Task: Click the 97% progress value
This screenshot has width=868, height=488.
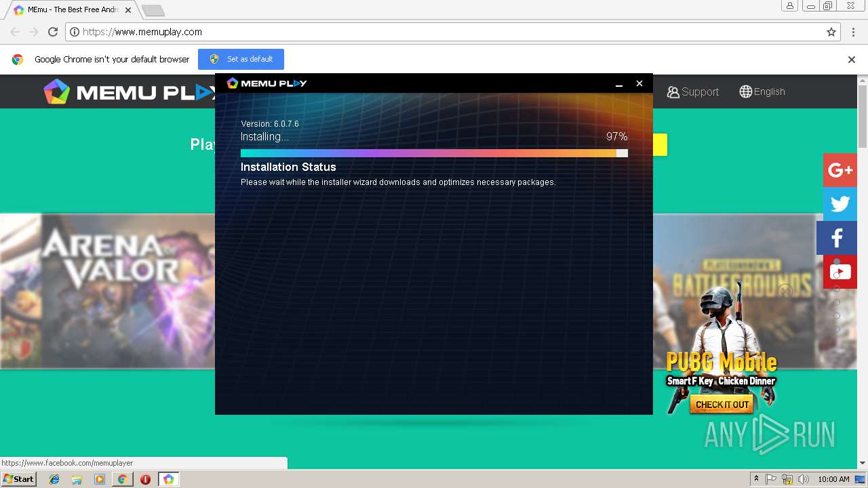Action: [616, 136]
